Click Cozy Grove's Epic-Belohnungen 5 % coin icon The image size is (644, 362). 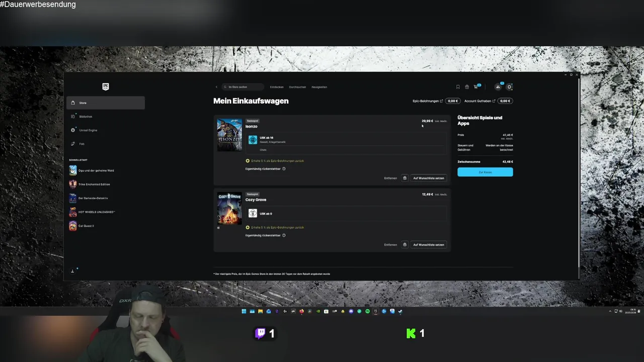point(248,227)
